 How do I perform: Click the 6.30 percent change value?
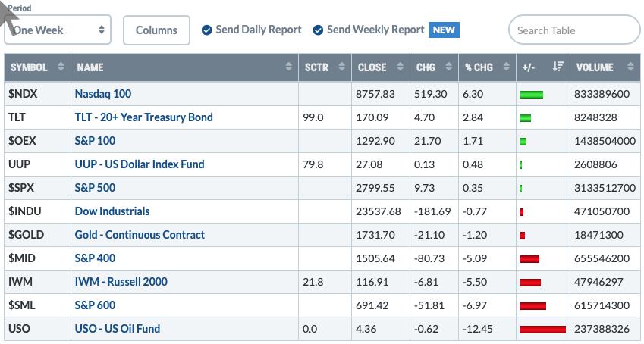pos(473,94)
